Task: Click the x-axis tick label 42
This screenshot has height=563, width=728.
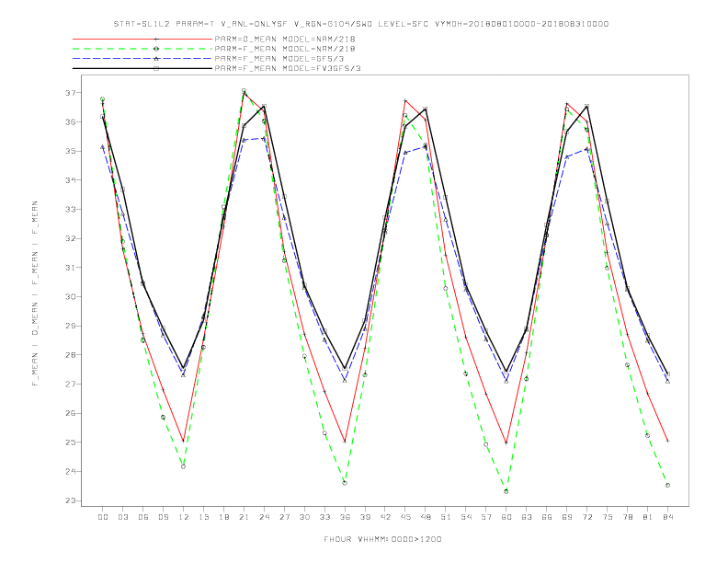Action: pyautogui.click(x=385, y=517)
